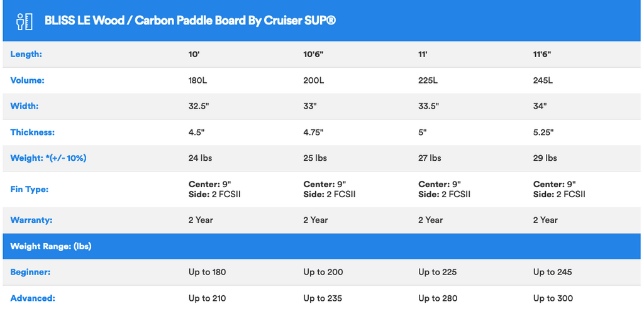This screenshot has height=314, width=644.
Task: Click the BLISS LE Wood / Carbon title
Action: click(190, 21)
